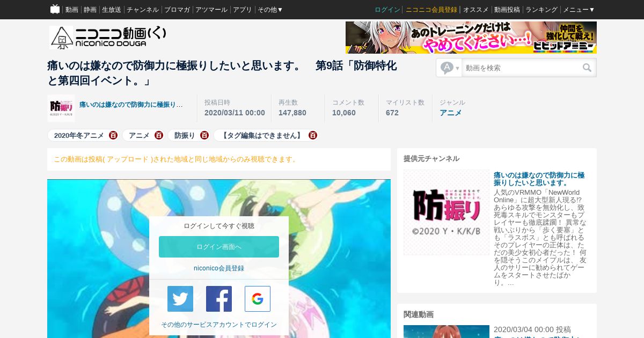
Task: Click その他のサービスアカウントでログイン link
Action: [x=219, y=325]
